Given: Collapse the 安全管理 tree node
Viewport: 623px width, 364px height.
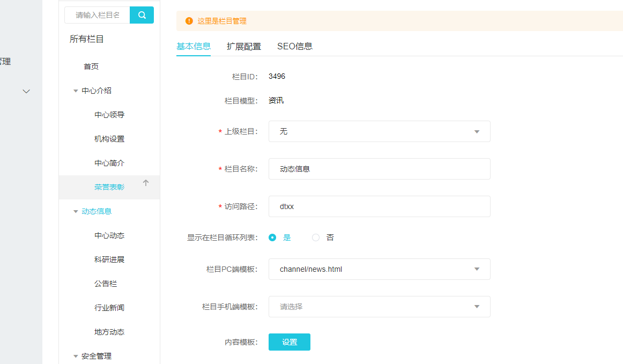Looking at the screenshot, I should coord(76,356).
